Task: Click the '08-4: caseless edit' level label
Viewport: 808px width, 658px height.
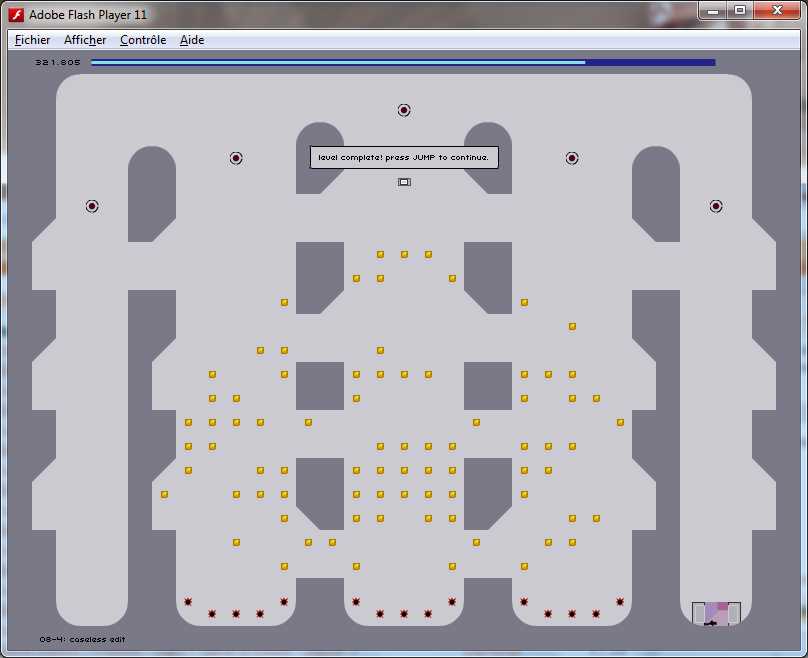Action: click(83, 639)
